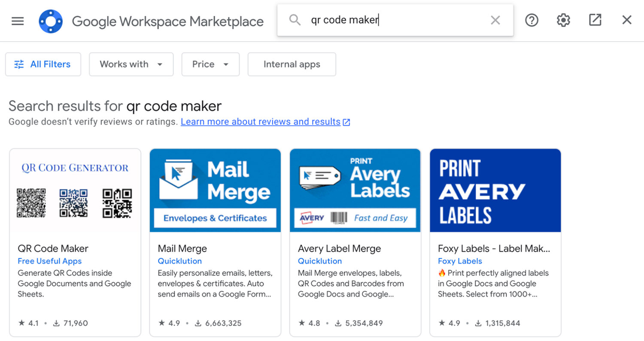This screenshot has width=644, height=341.
Task: Click the description 'Generate QR Codes inside Google Documents'
Action: [x=74, y=284]
